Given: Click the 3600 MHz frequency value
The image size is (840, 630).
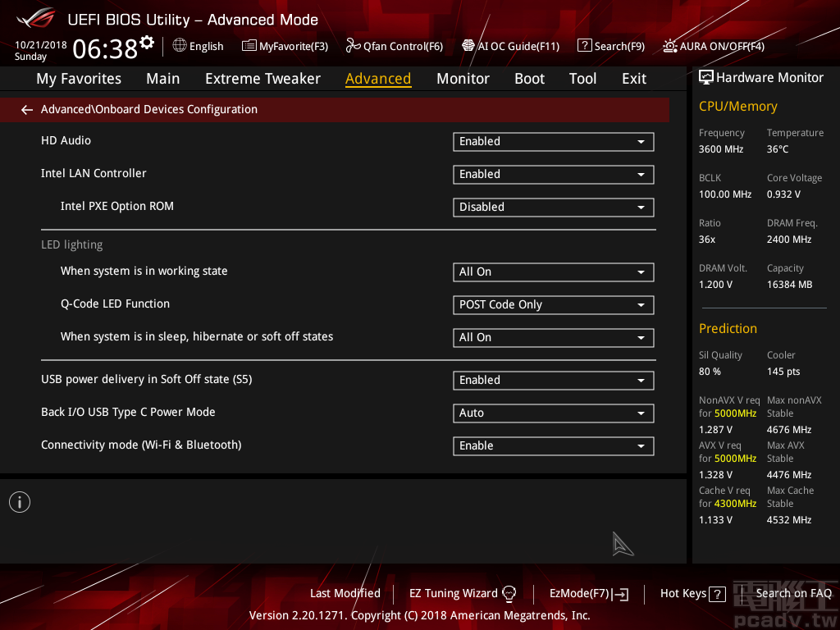Looking at the screenshot, I should [x=720, y=149].
